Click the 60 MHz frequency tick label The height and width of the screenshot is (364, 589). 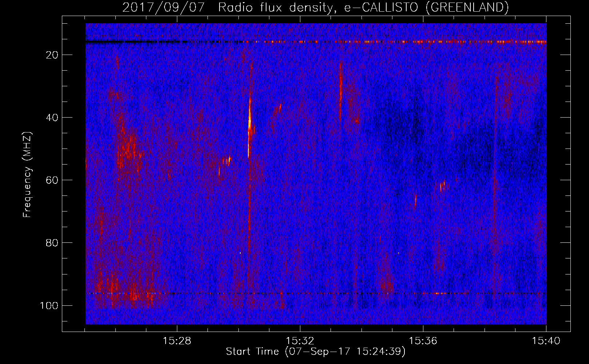pos(52,180)
